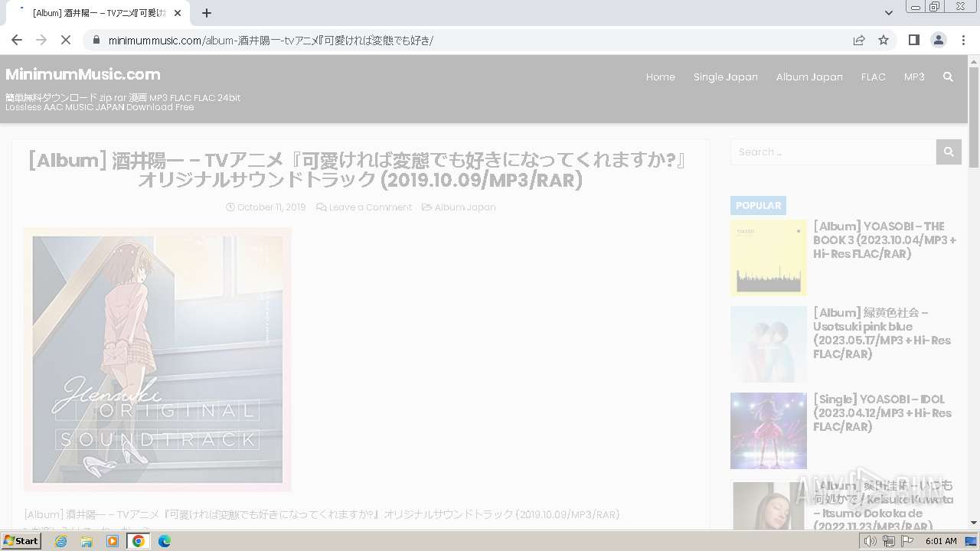This screenshot has width=980, height=551.
Task: Select the POPULAR sidebar tab
Action: (758, 205)
